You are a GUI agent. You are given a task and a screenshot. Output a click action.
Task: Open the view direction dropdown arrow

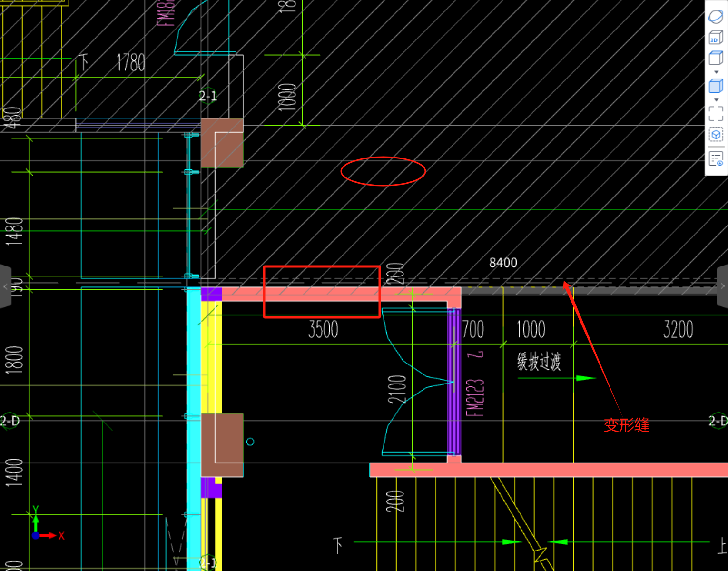716,72
